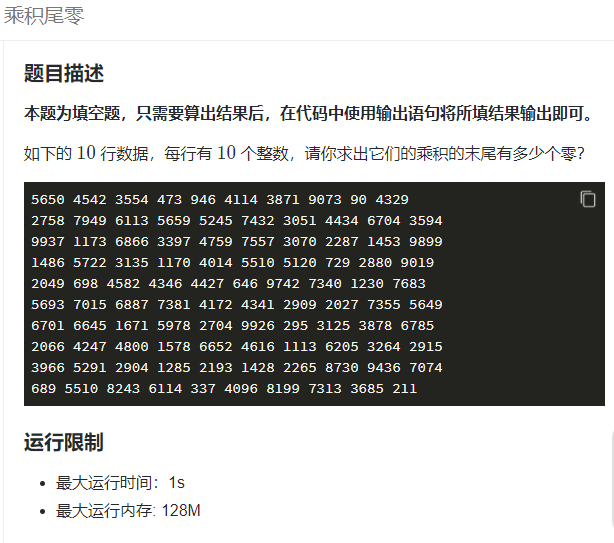The width and height of the screenshot is (614, 543).
Task: Click number 3594 at end of second row
Action: [426, 221]
